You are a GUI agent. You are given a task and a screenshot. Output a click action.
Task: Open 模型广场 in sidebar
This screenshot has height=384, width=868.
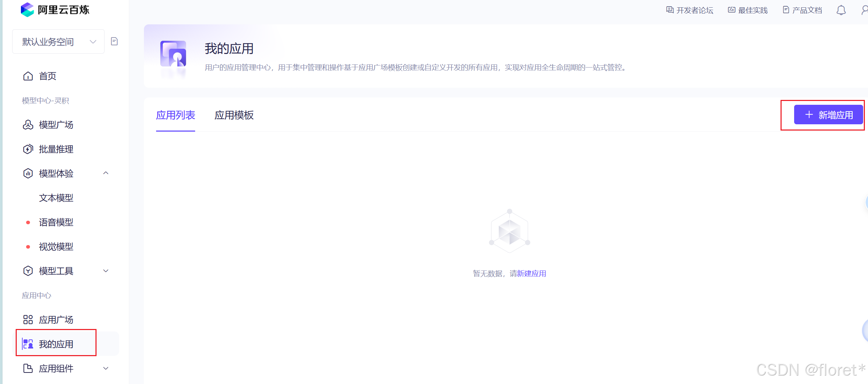tap(56, 125)
